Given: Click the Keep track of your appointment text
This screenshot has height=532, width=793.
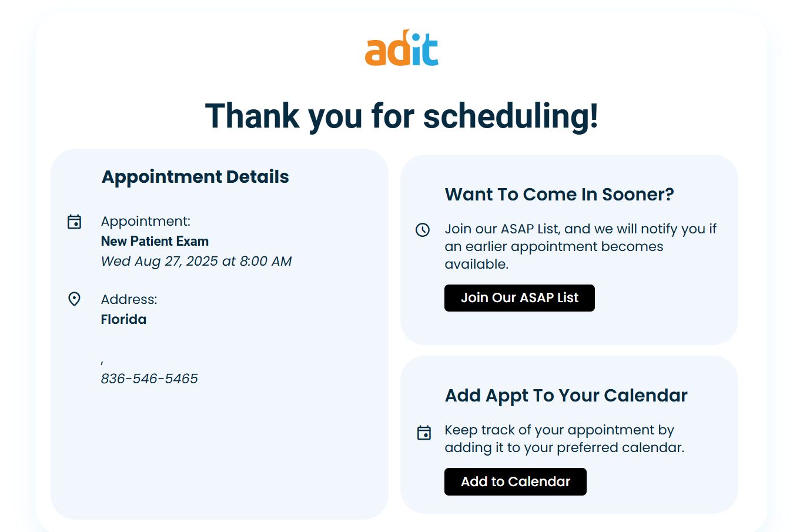Looking at the screenshot, I should (x=564, y=439).
